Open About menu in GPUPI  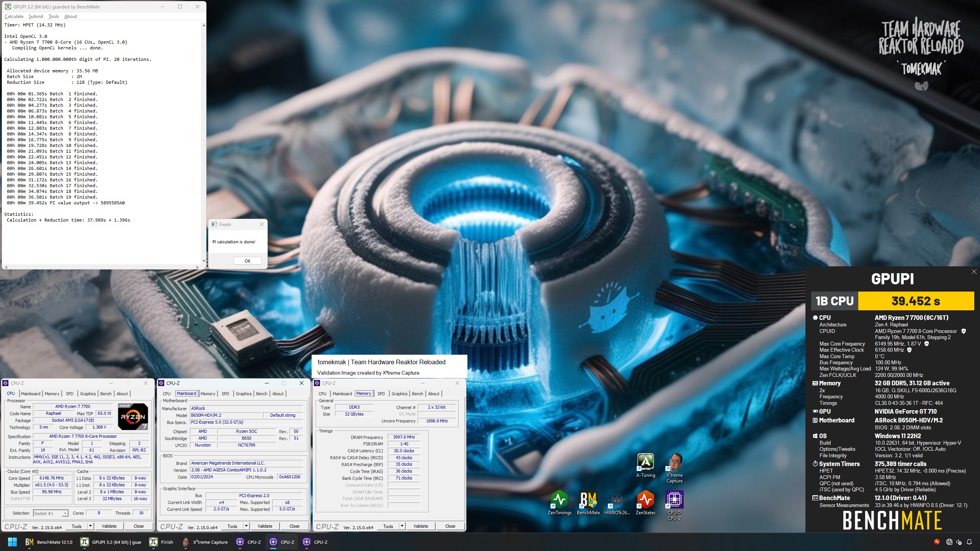pyautogui.click(x=70, y=16)
